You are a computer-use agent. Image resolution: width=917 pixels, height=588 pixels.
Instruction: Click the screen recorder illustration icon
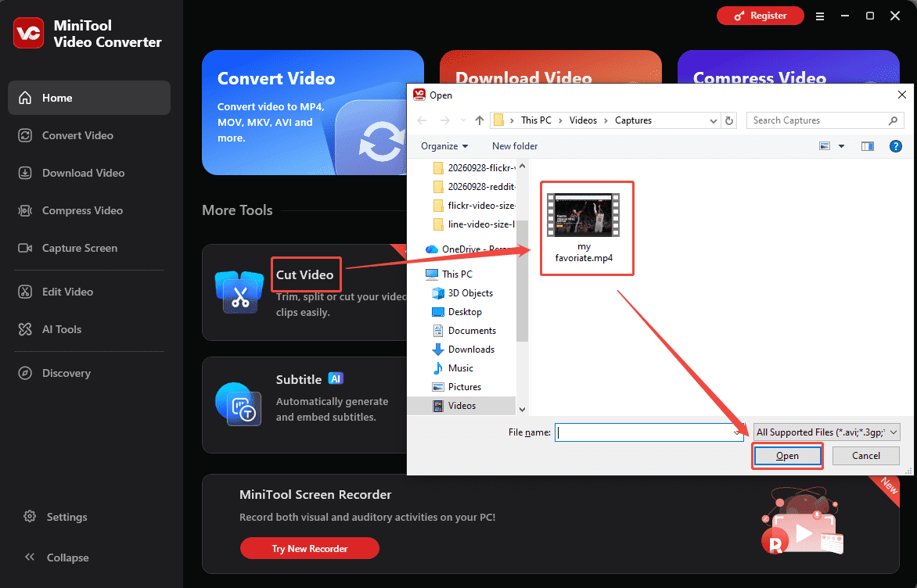(803, 522)
